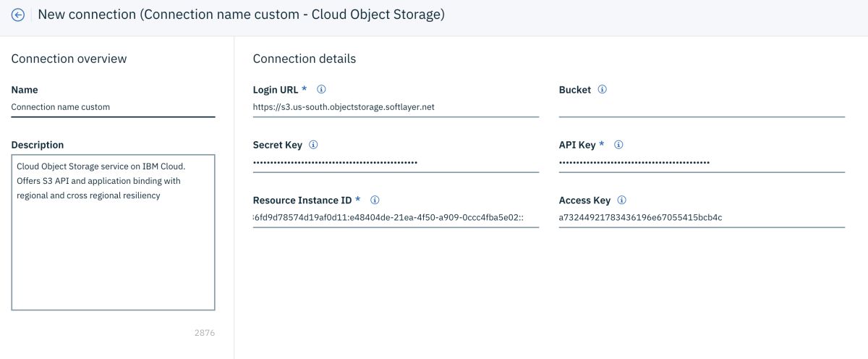The image size is (868, 359).
Task: Click the masked API Key field
Action: click(x=702, y=162)
